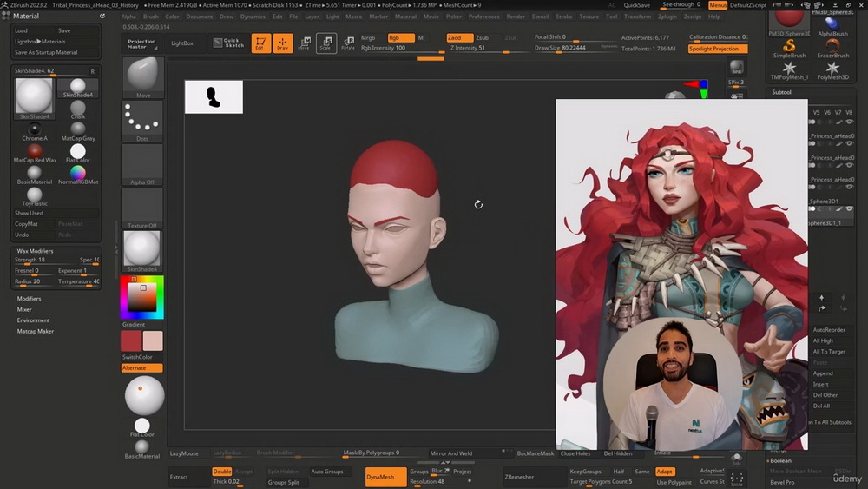Viewport: 868px width, 489px height.
Task: Choose the EraserBrush tool
Action: tap(832, 49)
